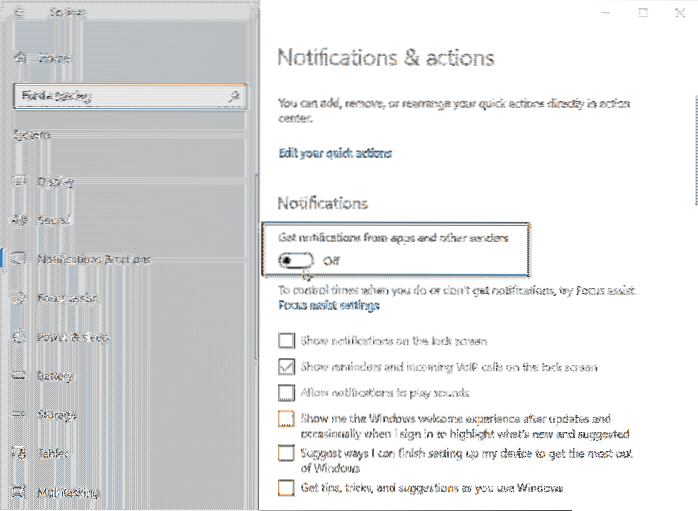Open Sound settings via its speaker icon
Image resolution: width=698 pixels, height=511 pixels.
[x=19, y=220]
